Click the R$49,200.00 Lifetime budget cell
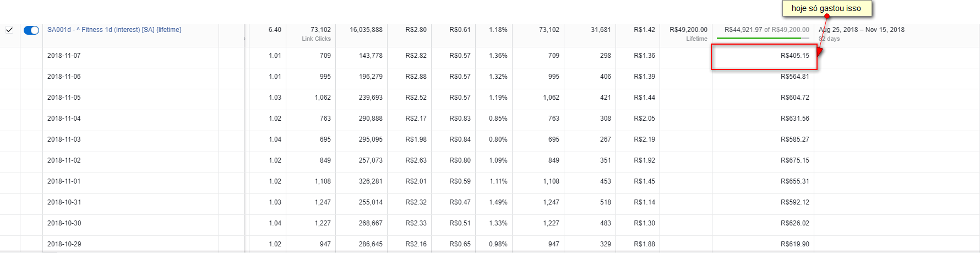Image resolution: width=980 pixels, height=253 pixels. [x=688, y=30]
